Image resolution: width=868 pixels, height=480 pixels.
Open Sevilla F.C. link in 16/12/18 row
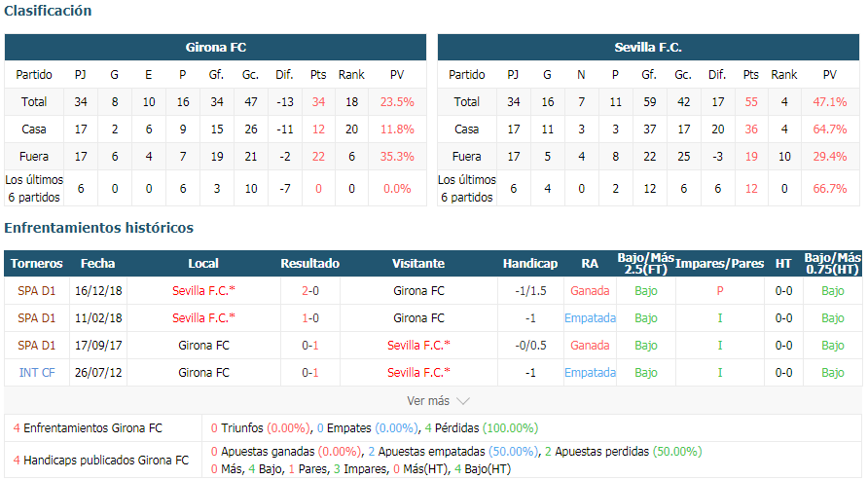tap(203, 291)
